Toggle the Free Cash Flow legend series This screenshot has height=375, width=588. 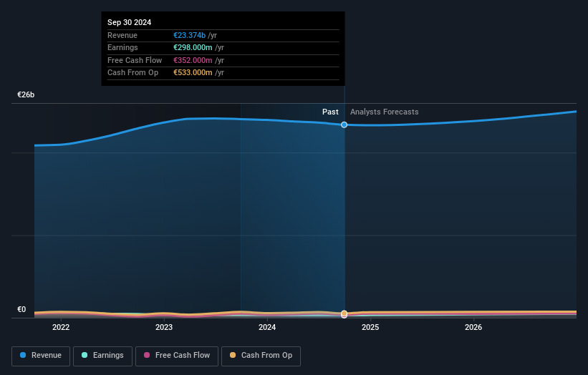click(177, 356)
